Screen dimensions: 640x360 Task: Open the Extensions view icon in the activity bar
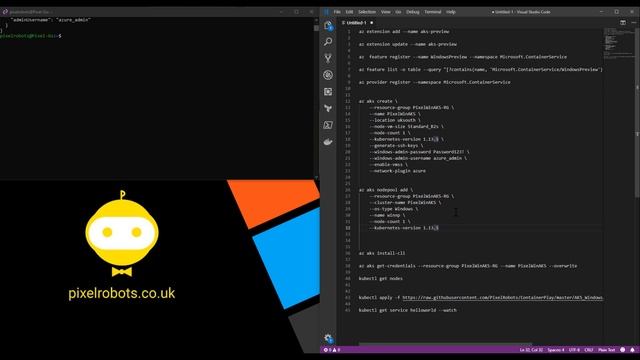(x=328, y=92)
